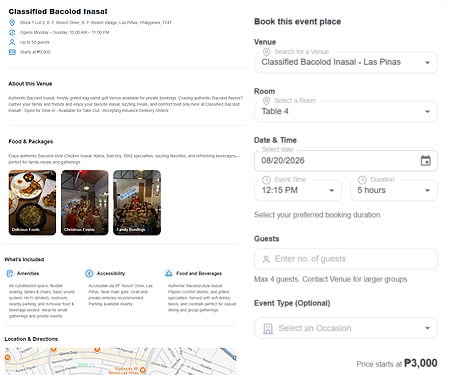Open the calendar picker icon in date field
Viewport: 450px width, 375px height.
pos(425,161)
